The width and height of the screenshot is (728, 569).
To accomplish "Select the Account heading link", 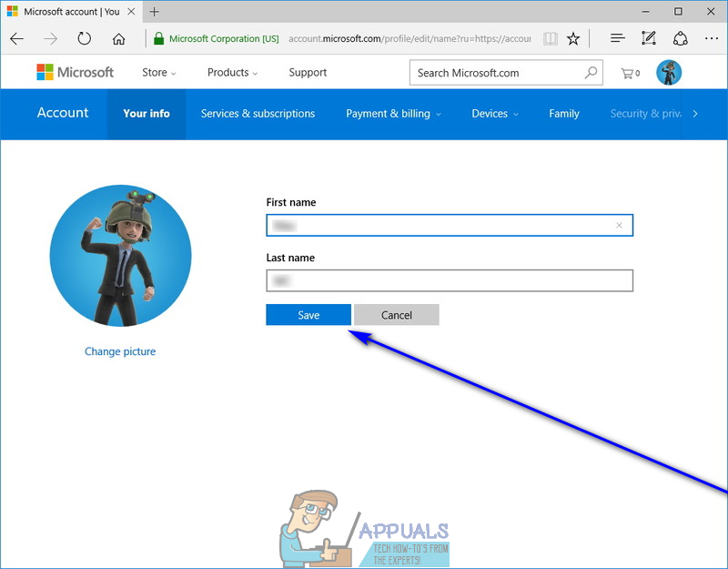I will point(63,113).
